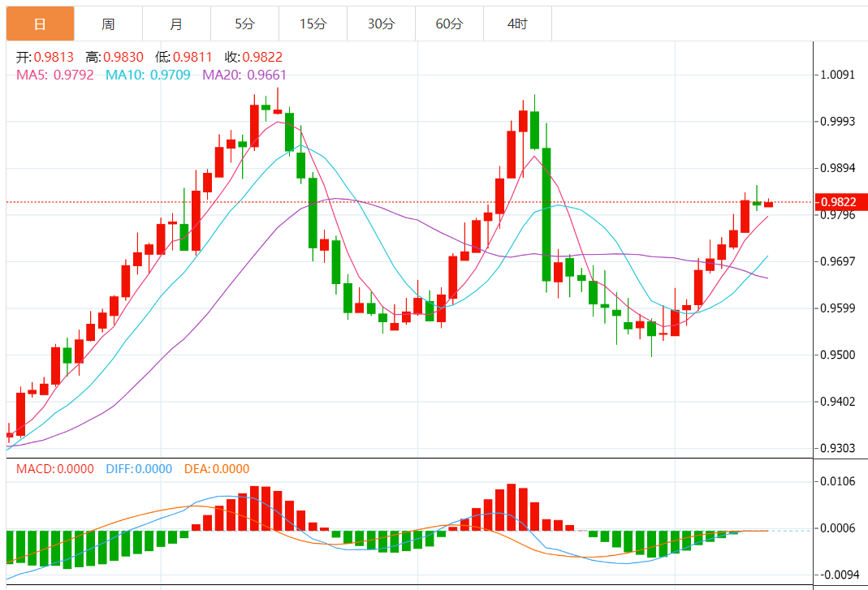The height and width of the screenshot is (590, 868).
Task: Click the close price 收:0.9822
Action: (253, 57)
